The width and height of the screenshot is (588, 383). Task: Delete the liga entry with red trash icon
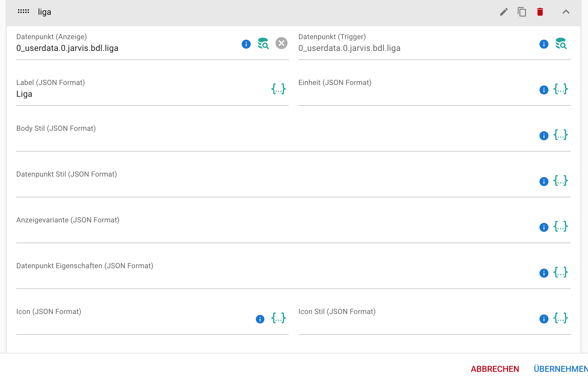click(x=540, y=12)
